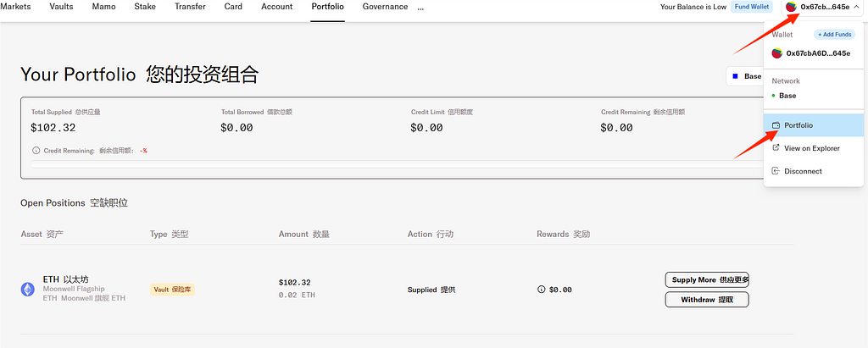Click the Fund Wallet button
The width and height of the screenshot is (868, 348).
pyautogui.click(x=752, y=7)
